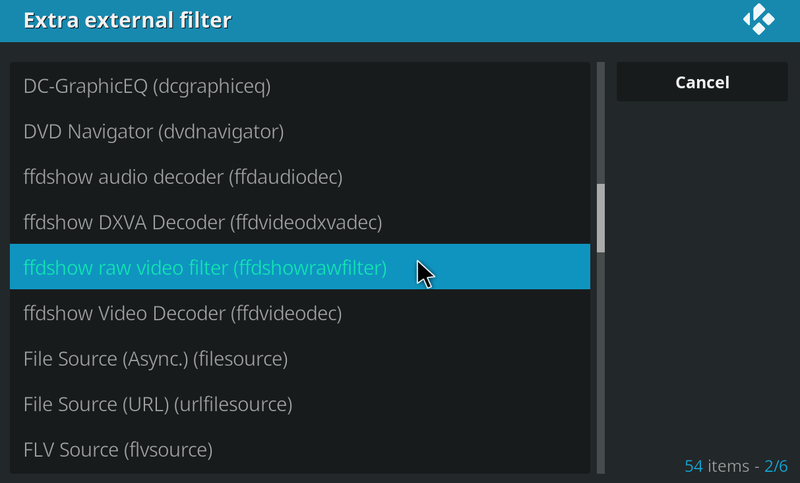Select DC-GraphicEQ (dcgraphiceq) filter
Image resolution: width=800 pixels, height=483 pixels.
(x=147, y=86)
